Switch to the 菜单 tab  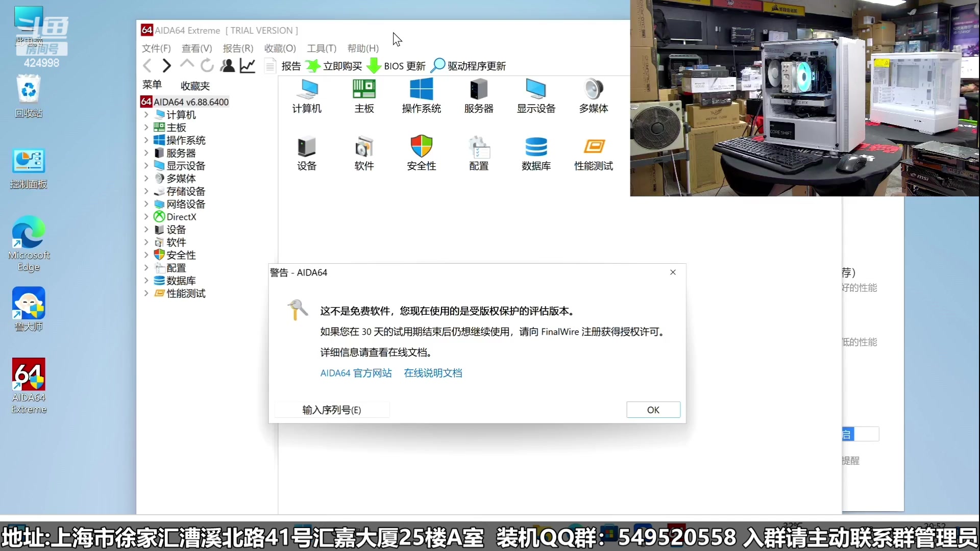click(152, 85)
